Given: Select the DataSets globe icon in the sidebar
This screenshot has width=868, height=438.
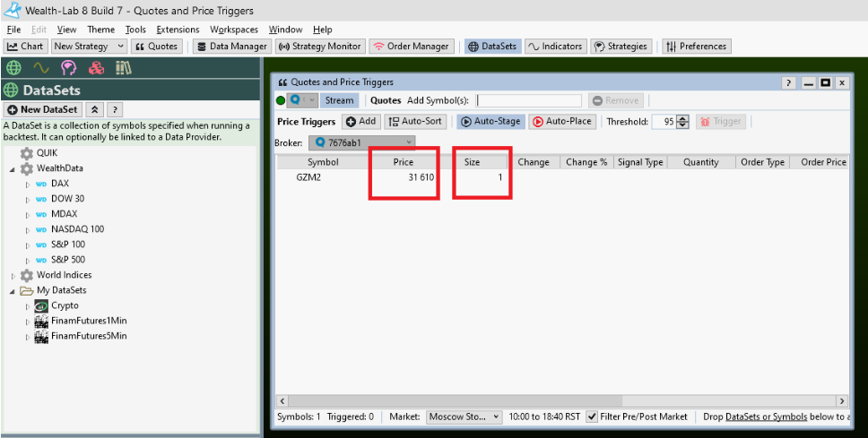Looking at the screenshot, I should coord(13,68).
